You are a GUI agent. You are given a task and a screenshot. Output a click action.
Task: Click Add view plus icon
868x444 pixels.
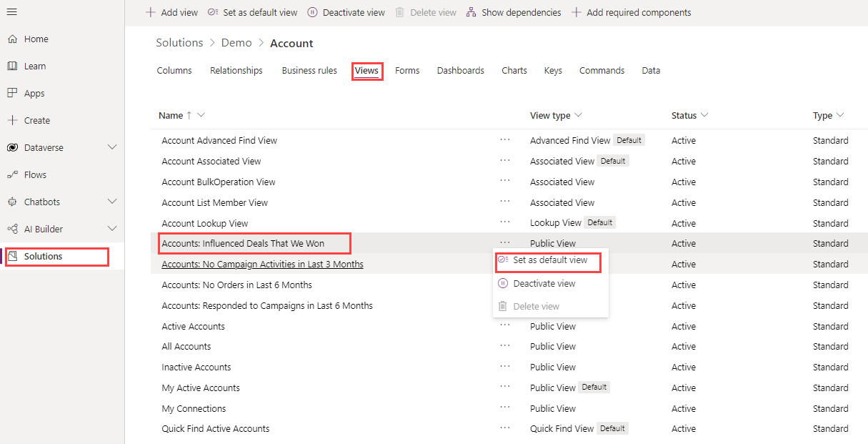pyautogui.click(x=150, y=12)
